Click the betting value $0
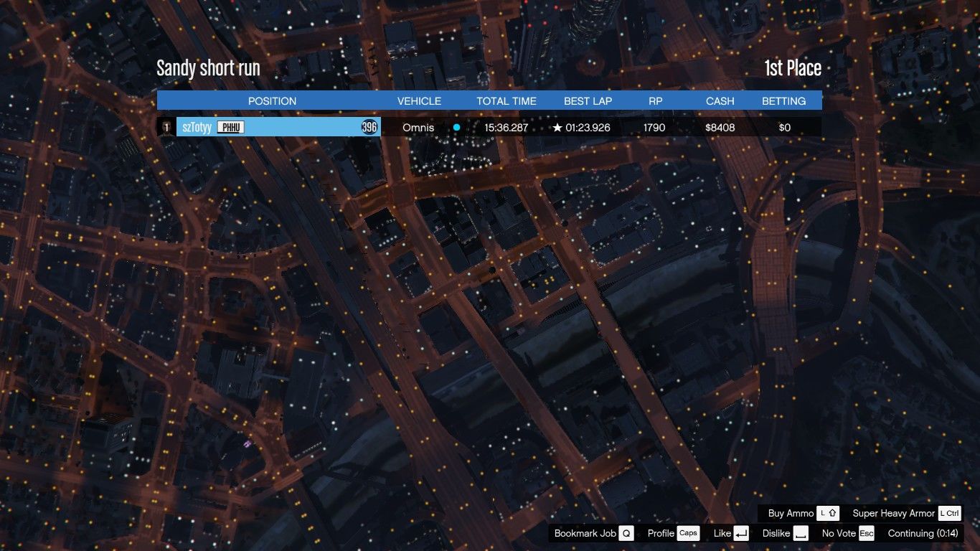The height and width of the screenshot is (551, 980). pos(784,127)
